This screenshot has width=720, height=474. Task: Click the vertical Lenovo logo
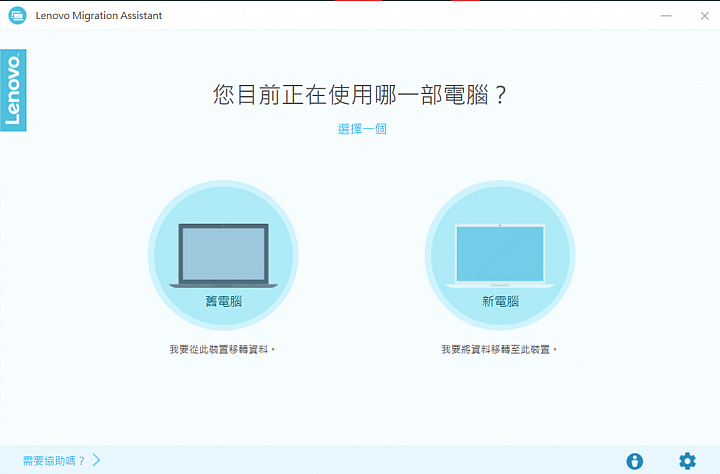pos(13,90)
